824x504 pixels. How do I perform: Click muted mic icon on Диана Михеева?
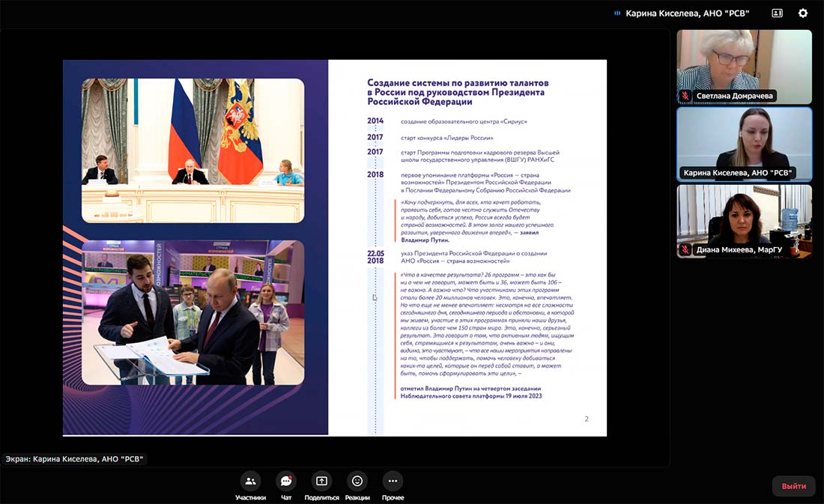click(685, 249)
